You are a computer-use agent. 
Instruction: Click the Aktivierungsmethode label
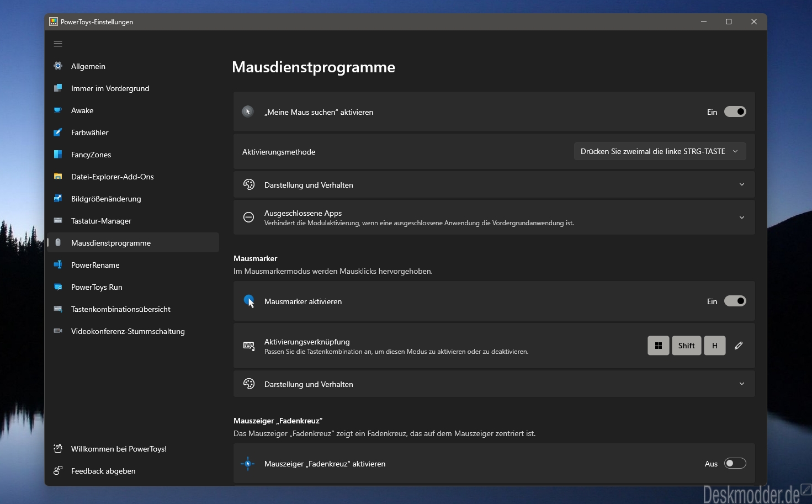(279, 152)
